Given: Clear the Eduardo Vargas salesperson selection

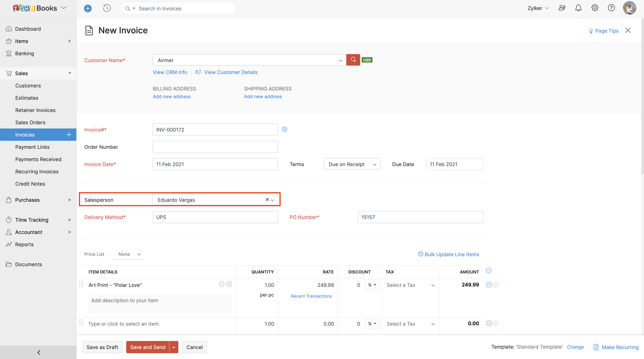Looking at the screenshot, I should click(x=267, y=199).
